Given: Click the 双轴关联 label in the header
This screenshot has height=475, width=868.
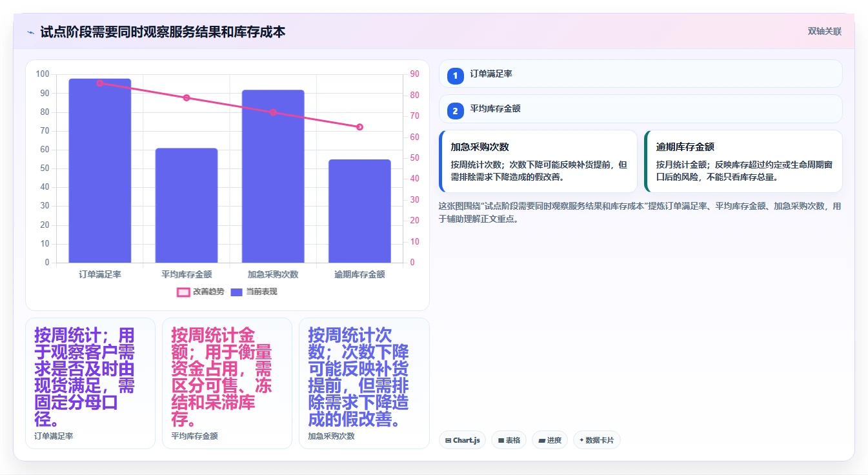Looking at the screenshot, I should point(824,32).
